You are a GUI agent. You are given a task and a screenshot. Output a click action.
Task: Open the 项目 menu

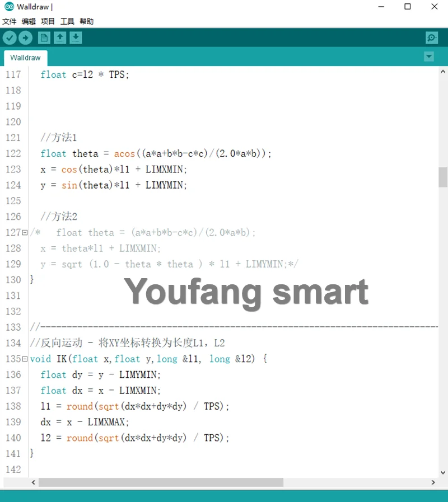(x=48, y=21)
